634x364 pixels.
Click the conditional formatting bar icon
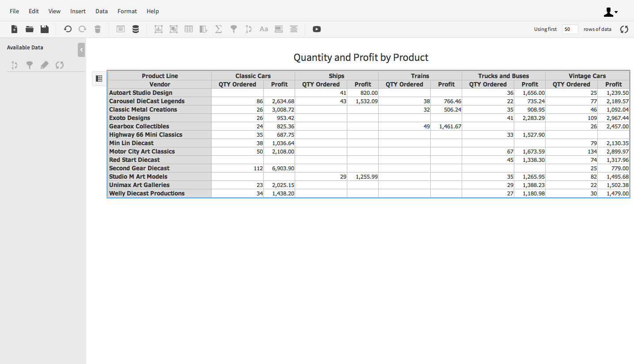pyautogui.click(x=279, y=29)
